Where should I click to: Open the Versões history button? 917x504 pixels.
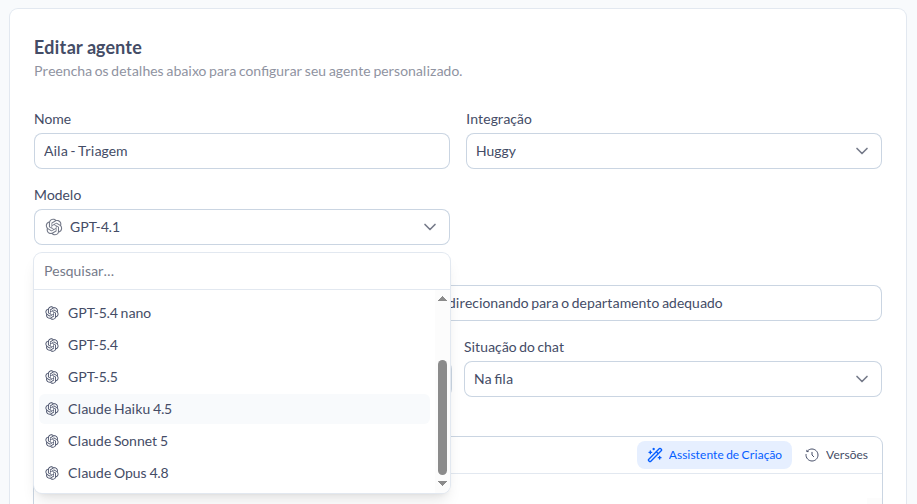(836, 455)
